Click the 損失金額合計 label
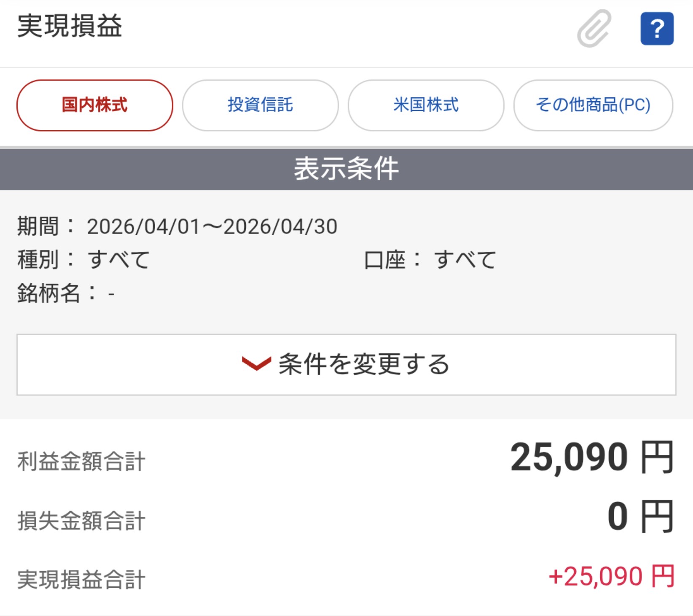This screenshot has height=616, width=693. [x=81, y=521]
